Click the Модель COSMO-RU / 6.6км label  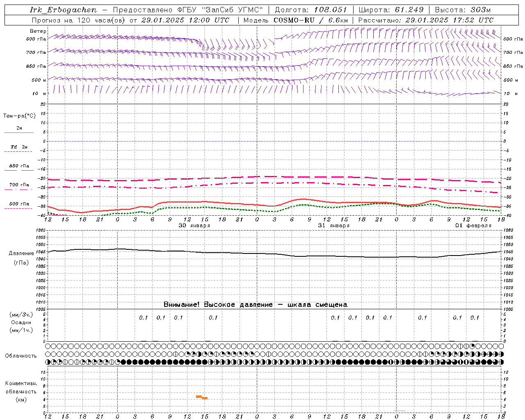(296, 20)
